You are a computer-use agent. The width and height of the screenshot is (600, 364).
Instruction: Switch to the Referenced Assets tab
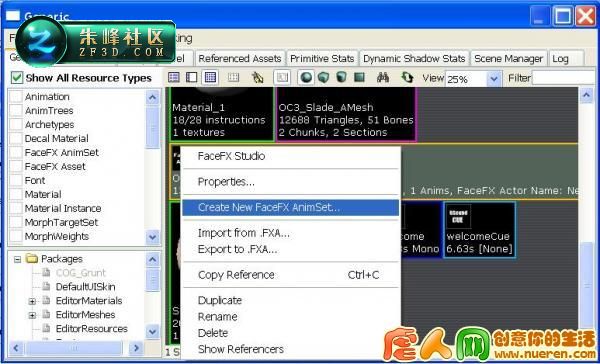240,59
